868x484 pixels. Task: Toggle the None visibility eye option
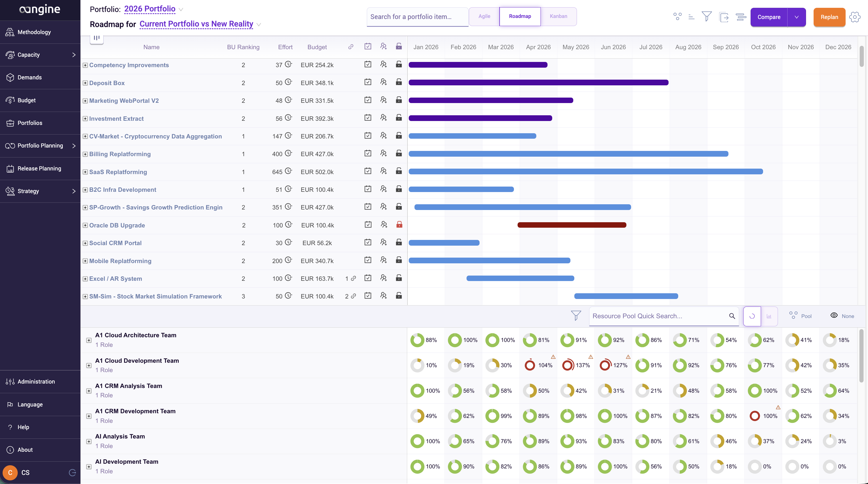coord(842,316)
